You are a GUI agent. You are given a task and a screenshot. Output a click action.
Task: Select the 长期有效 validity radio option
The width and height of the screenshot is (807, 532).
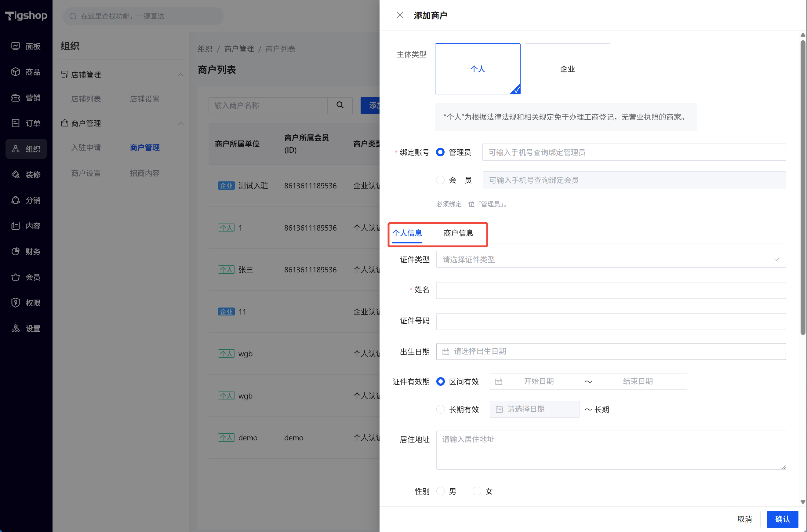440,409
